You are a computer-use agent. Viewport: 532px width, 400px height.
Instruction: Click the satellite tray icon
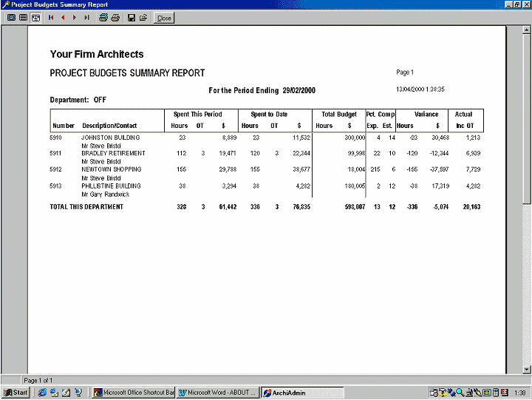click(451, 393)
